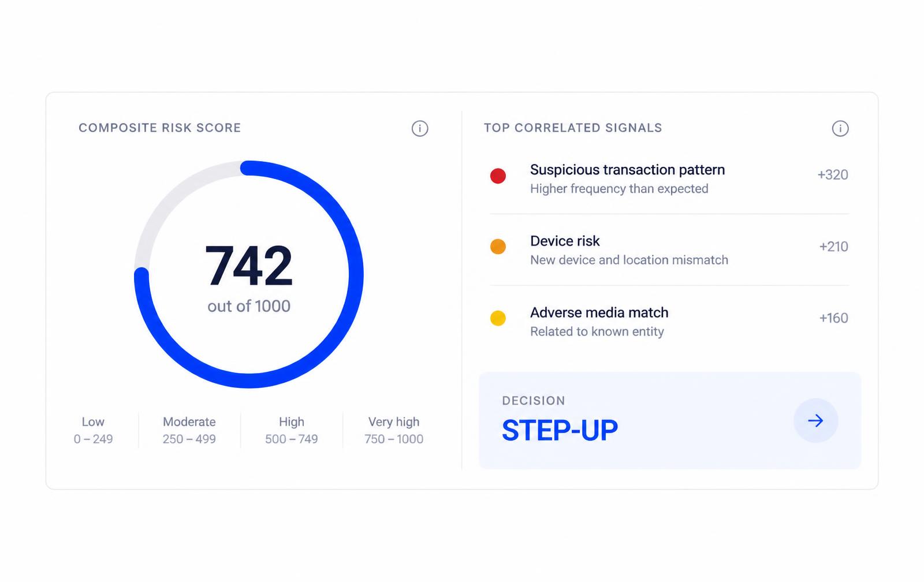Screen dimensions: 924x582
Task: Click the 250 – 499 range text
Action: [189, 439]
